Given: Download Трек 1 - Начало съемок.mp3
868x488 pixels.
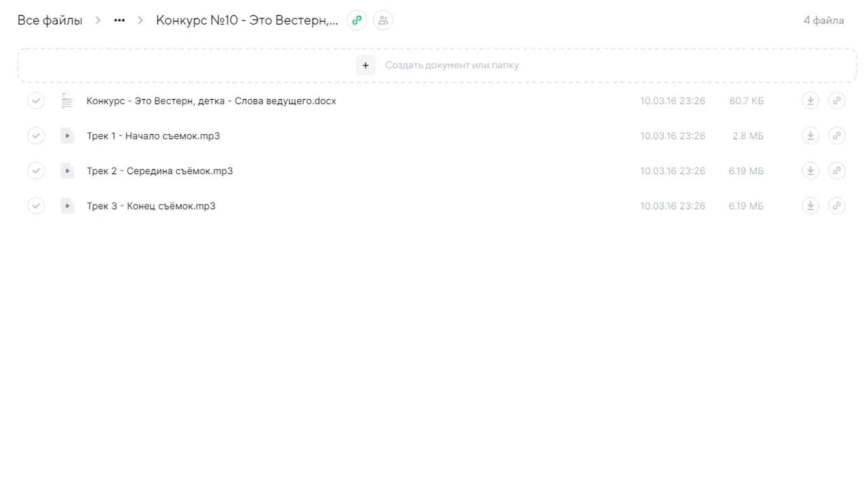Looking at the screenshot, I should tap(810, 136).
